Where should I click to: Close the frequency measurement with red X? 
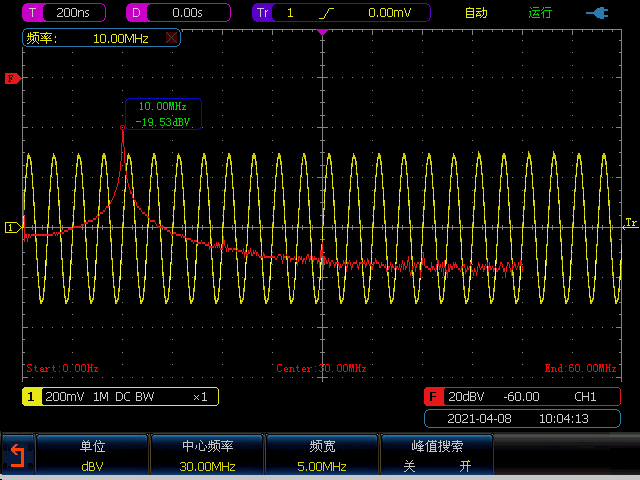pyautogui.click(x=171, y=38)
